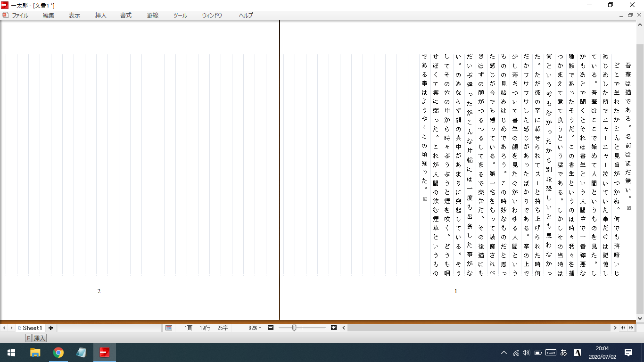Click the paragraph mark after 名前はまだ無い。
The image size is (644, 362).
[x=628, y=208]
